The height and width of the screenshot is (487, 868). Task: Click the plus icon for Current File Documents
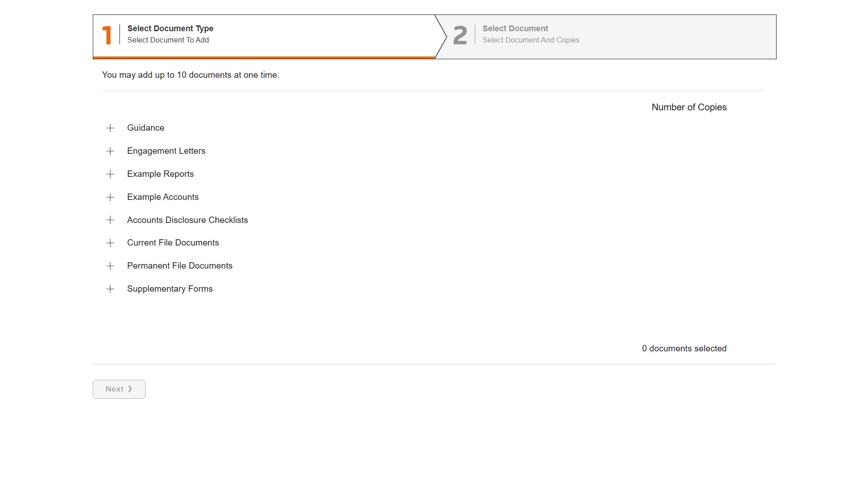110,243
